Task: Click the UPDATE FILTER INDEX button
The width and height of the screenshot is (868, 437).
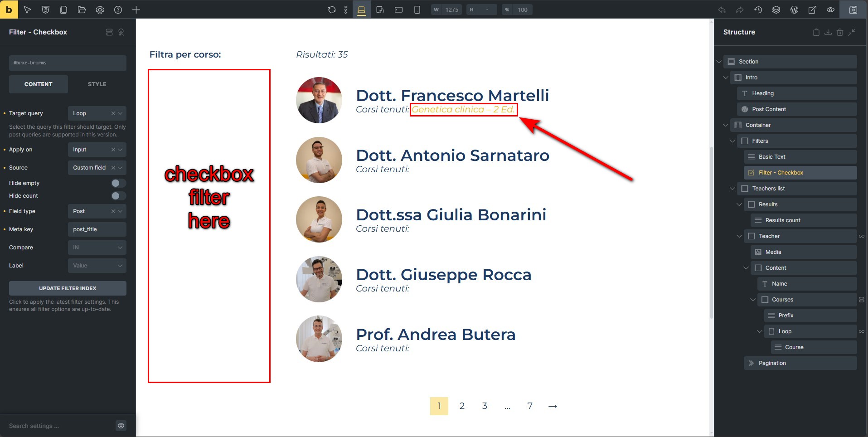Action: pos(68,288)
